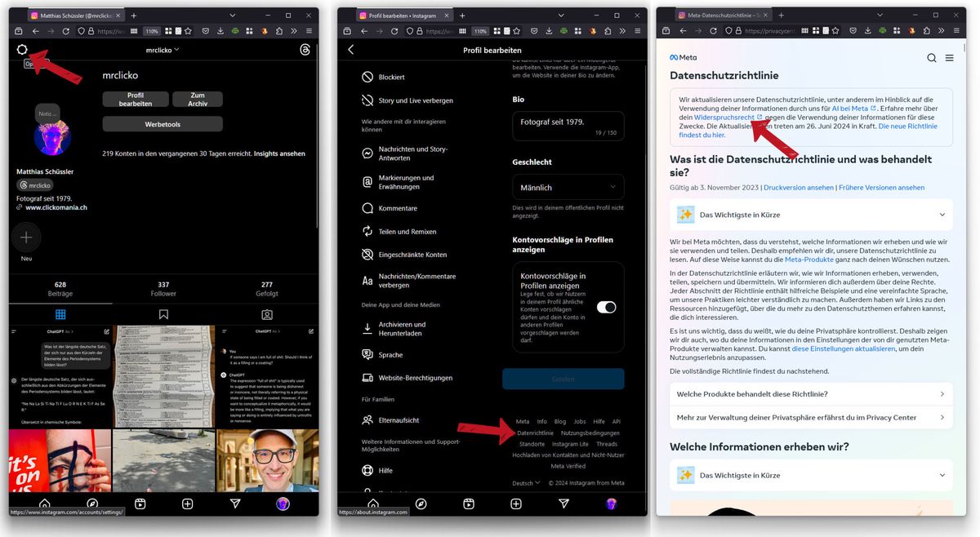Follow the Widerspruchsrecht link
The width and height of the screenshot is (980, 537).
pyautogui.click(x=723, y=118)
